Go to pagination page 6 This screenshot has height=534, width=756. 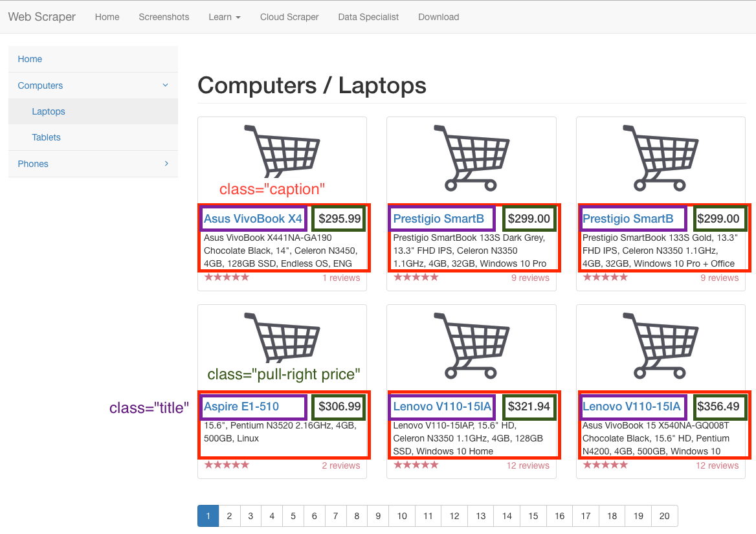coord(315,516)
